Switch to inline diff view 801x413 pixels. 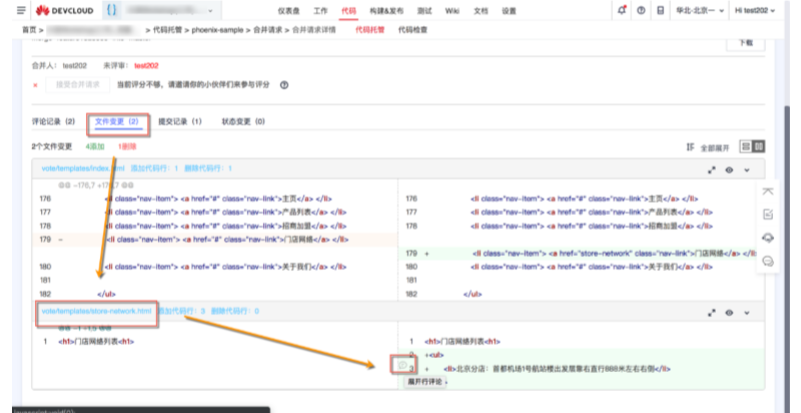[746, 147]
